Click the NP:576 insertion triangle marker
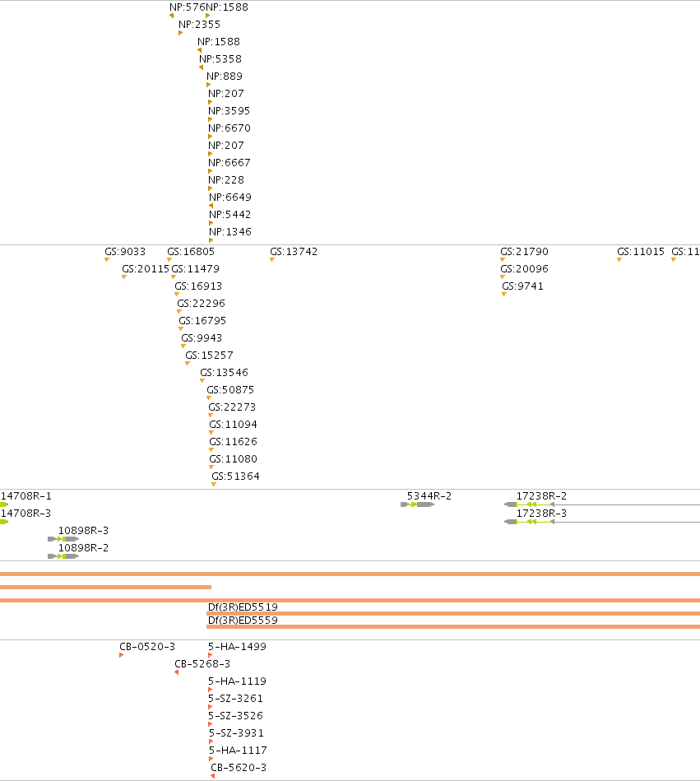Screen dimensions: 700x781 [x=171, y=16]
